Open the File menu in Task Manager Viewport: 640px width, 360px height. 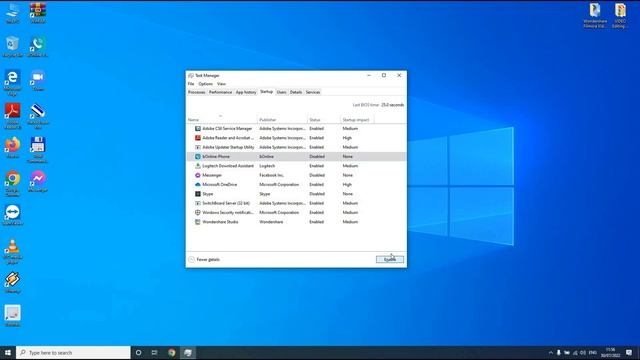191,84
